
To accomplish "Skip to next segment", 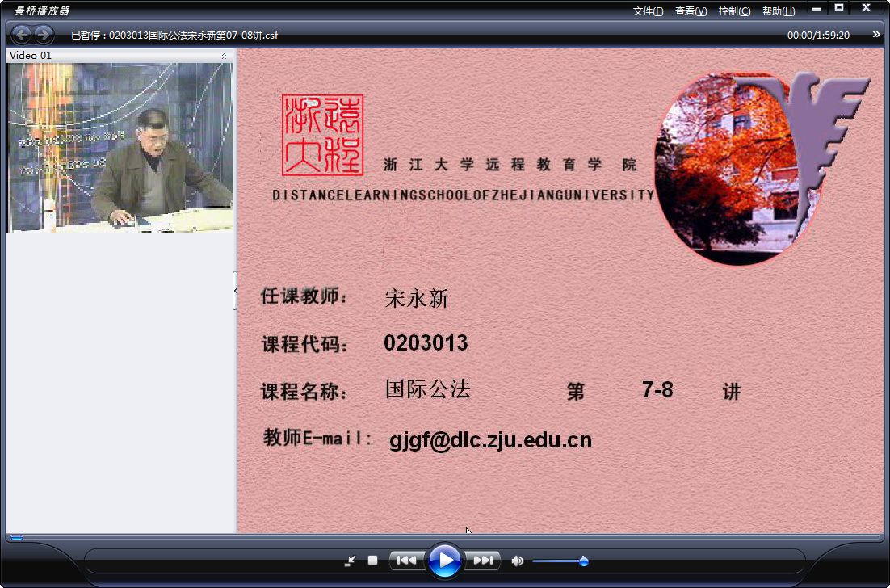I will pos(482,561).
